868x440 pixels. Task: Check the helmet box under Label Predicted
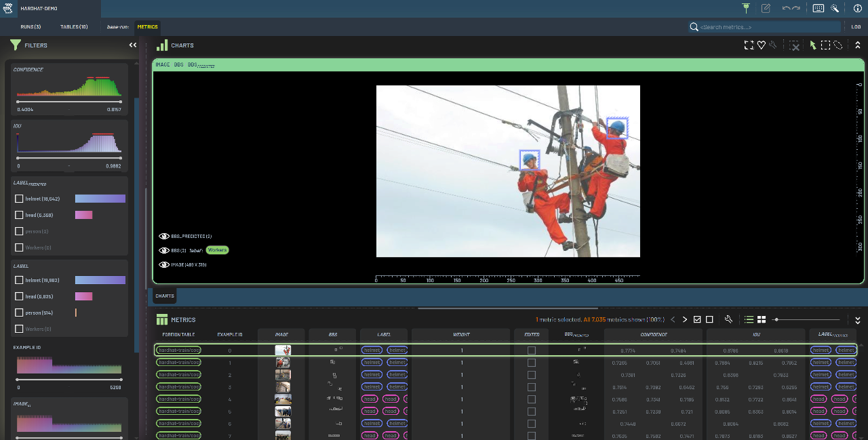coord(19,199)
